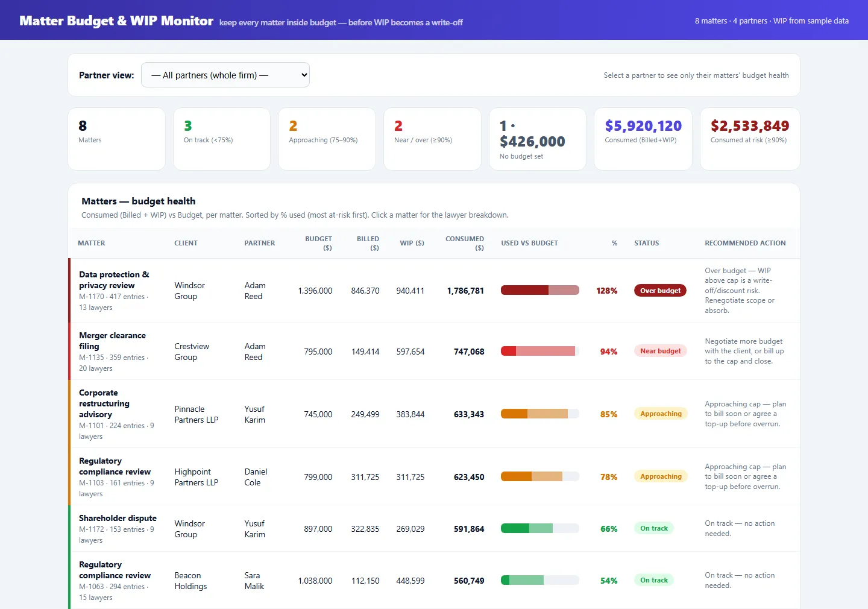Open the Merger clearance filing matter row
Image resolution: width=868 pixels, height=609 pixels.
434,352
